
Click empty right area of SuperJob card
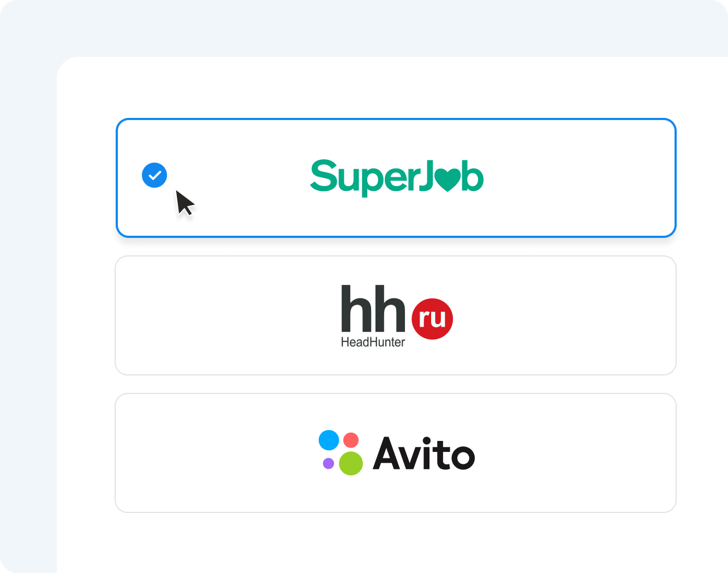click(x=578, y=178)
